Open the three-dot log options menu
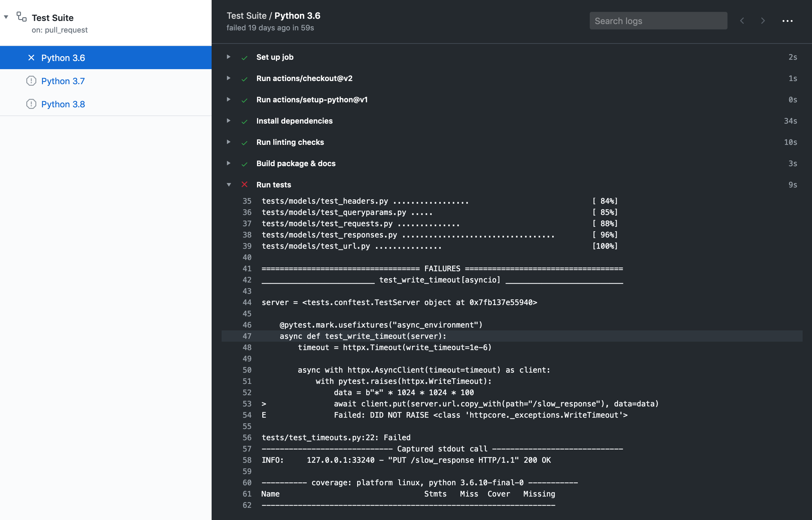 [x=787, y=21]
